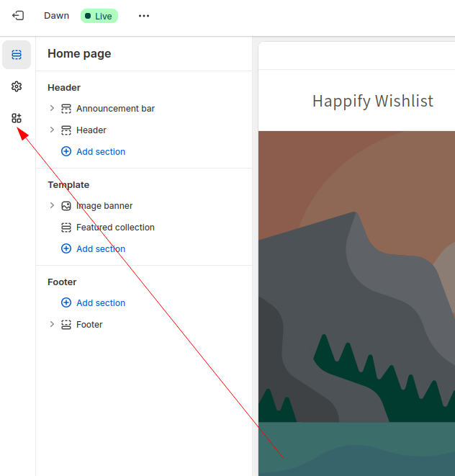Select the Header section row
The image size is (455, 476).
coord(144,130)
